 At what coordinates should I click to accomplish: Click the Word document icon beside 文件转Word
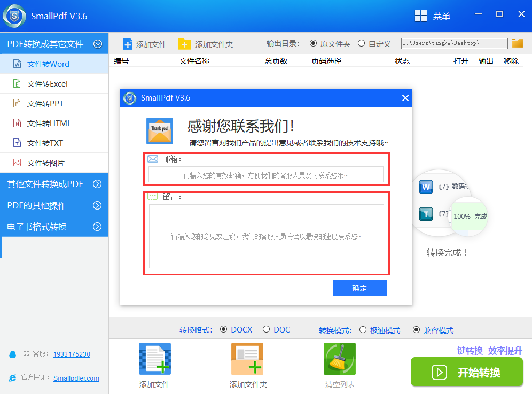coord(17,64)
